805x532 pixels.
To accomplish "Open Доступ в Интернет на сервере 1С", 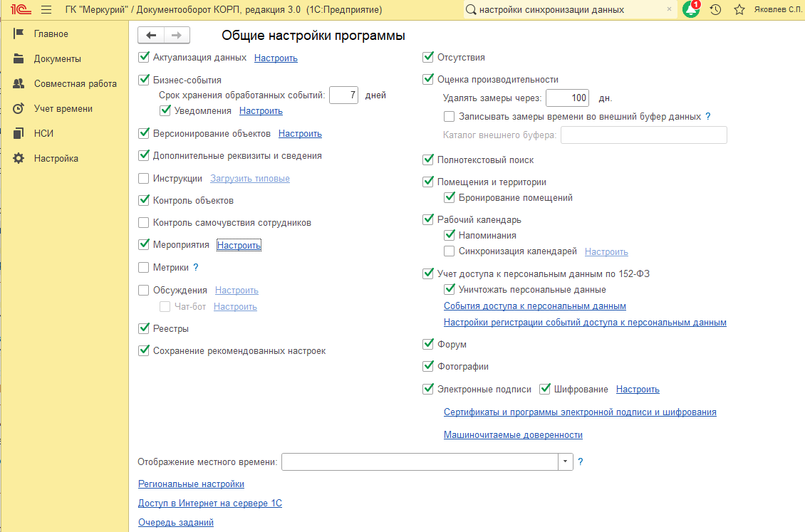I will 210,504.
